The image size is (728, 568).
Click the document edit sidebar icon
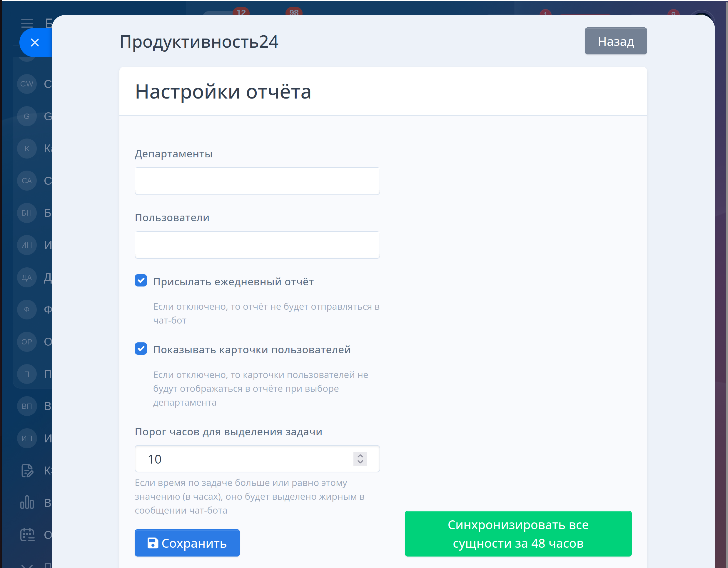pyautogui.click(x=27, y=470)
